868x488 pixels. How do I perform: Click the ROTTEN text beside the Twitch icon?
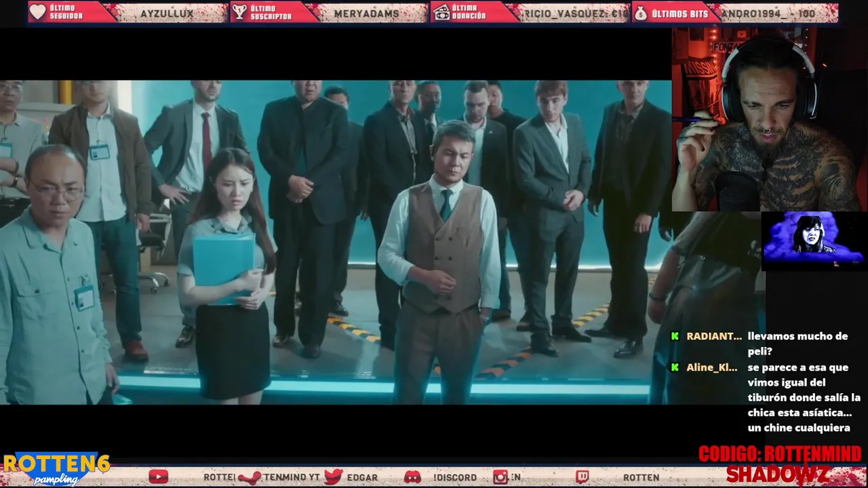coord(641,477)
